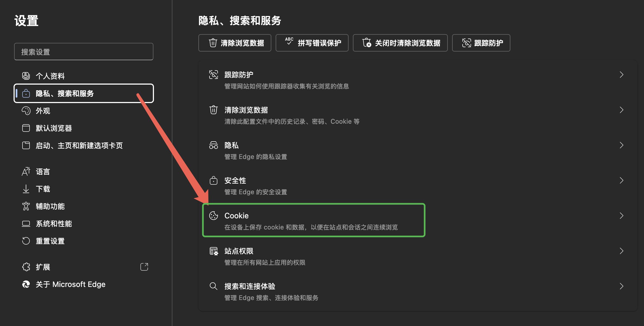Image resolution: width=644 pixels, height=326 pixels.
Task: Click the puzzle icon beside 扩展
Action: [x=26, y=267]
